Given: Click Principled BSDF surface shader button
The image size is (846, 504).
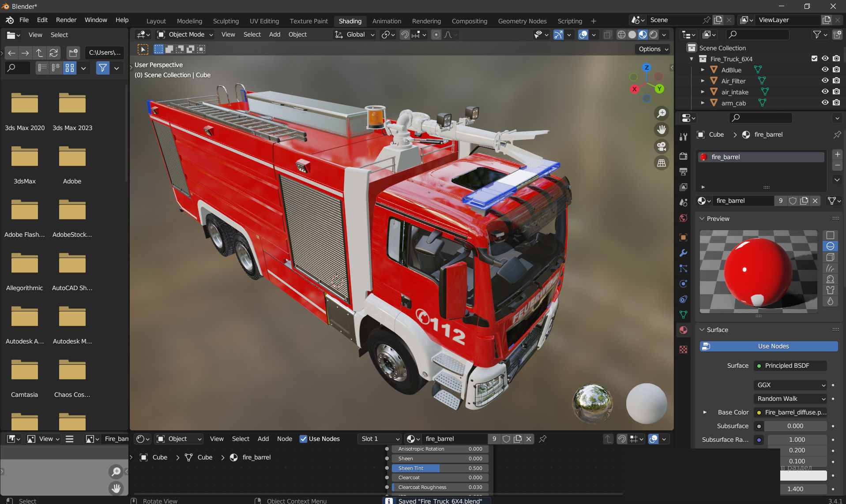Looking at the screenshot, I should (790, 366).
